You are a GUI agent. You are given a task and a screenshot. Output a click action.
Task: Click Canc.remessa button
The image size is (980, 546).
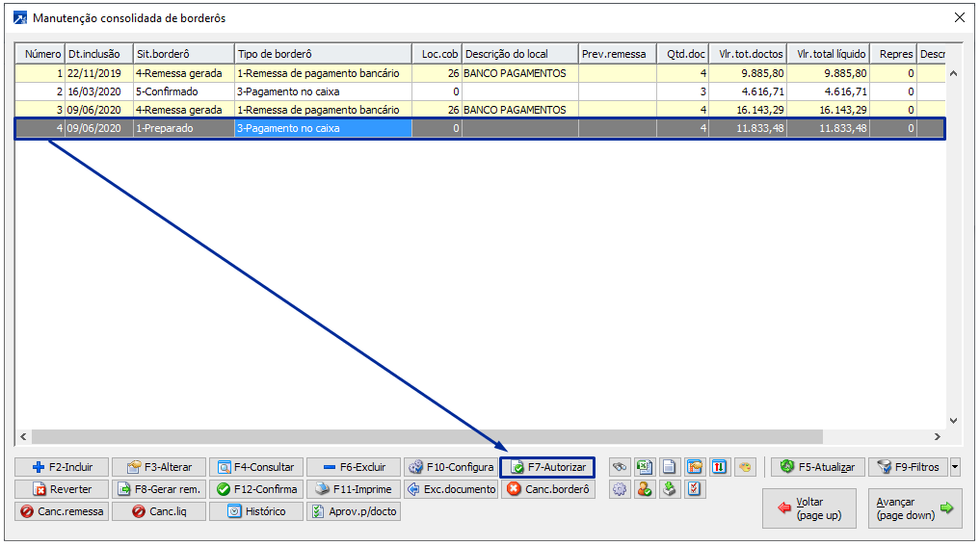(62, 511)
